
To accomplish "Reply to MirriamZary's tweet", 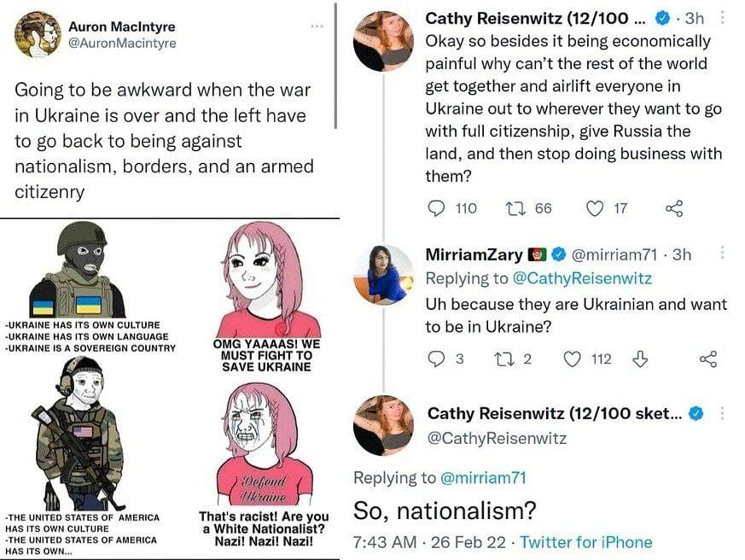I will coord(435,359).
